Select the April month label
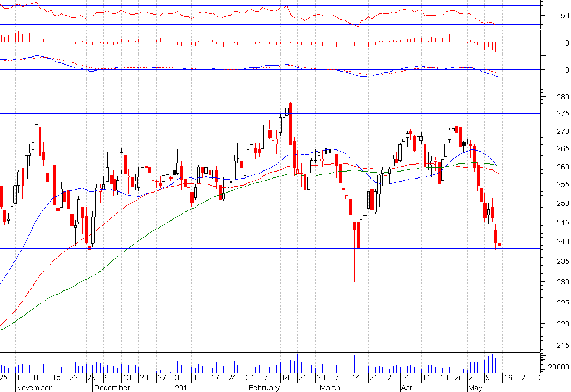The image size is (571, 392). click(x=408, y=388)
